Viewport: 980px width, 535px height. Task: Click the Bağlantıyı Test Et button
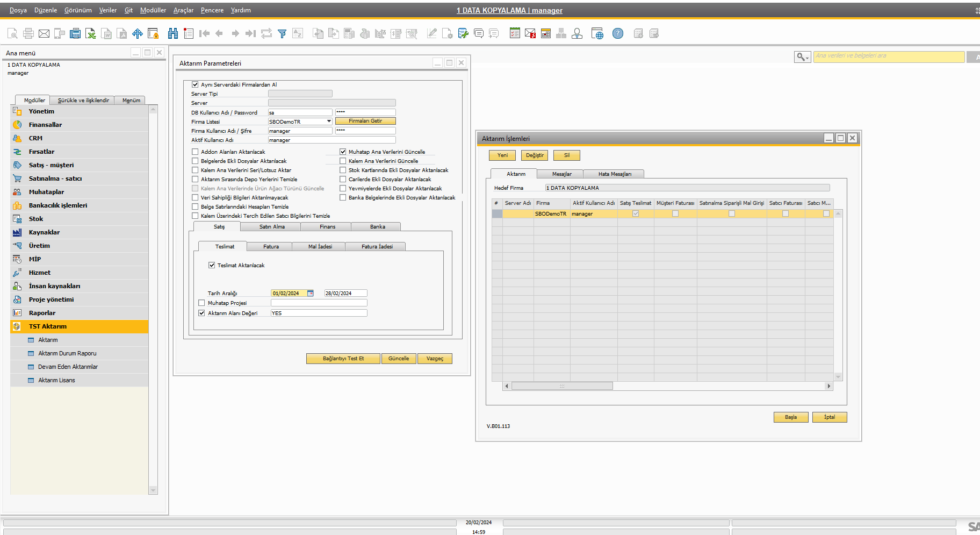(x=343, y=359)
